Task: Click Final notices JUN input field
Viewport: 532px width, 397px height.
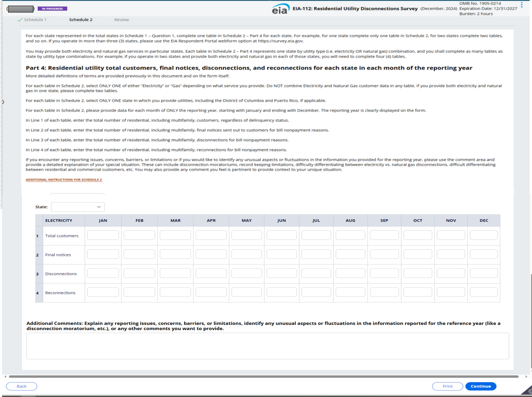Action: click(281, 254)
